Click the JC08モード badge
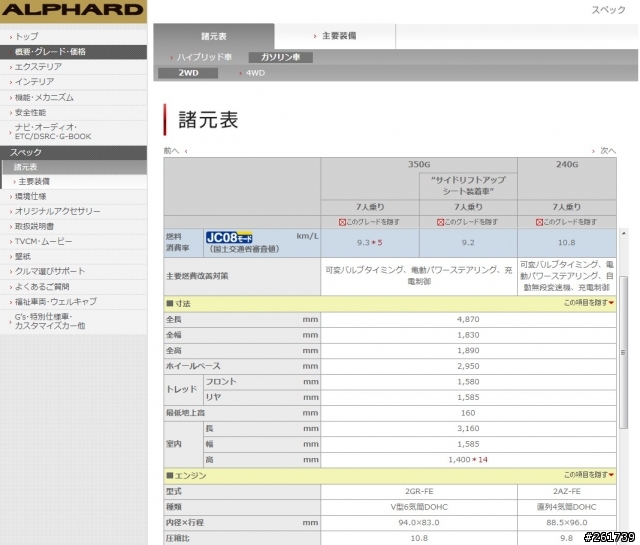The width and height of the screenshot is (640, 545). [229, 237]
